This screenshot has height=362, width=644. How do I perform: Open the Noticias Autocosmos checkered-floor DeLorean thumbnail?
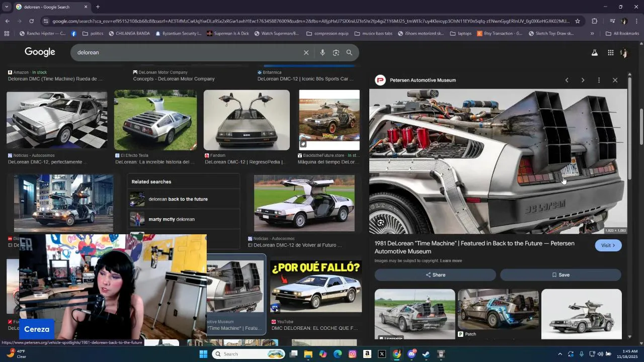tap(57, 120)
